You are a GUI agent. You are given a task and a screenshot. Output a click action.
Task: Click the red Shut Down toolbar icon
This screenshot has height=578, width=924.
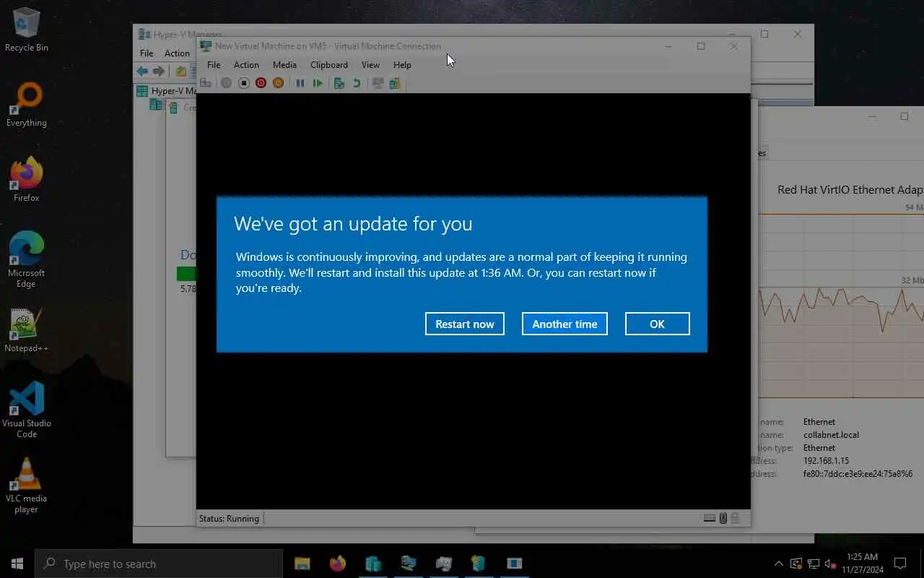click(x=261, y=83)
